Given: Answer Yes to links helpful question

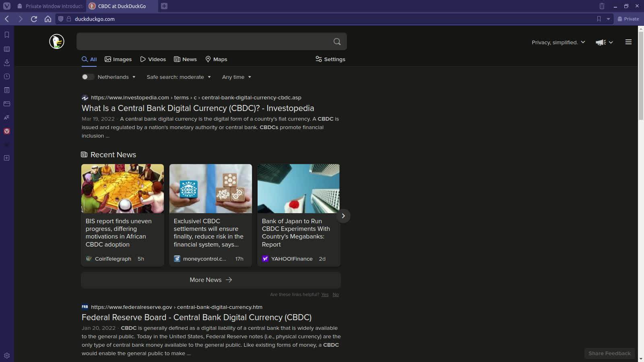Looking at the screenshot, I should [x=325, y=294].
